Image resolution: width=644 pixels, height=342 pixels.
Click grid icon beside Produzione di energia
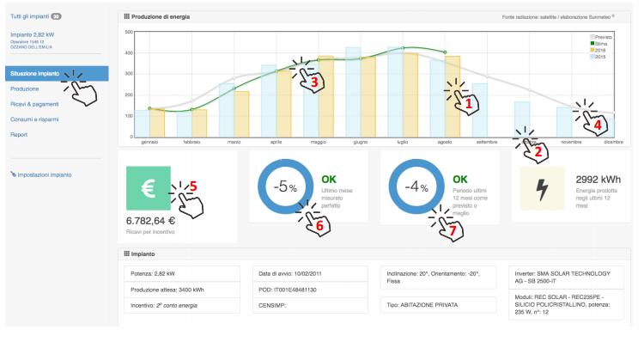[x=126, y=16]
